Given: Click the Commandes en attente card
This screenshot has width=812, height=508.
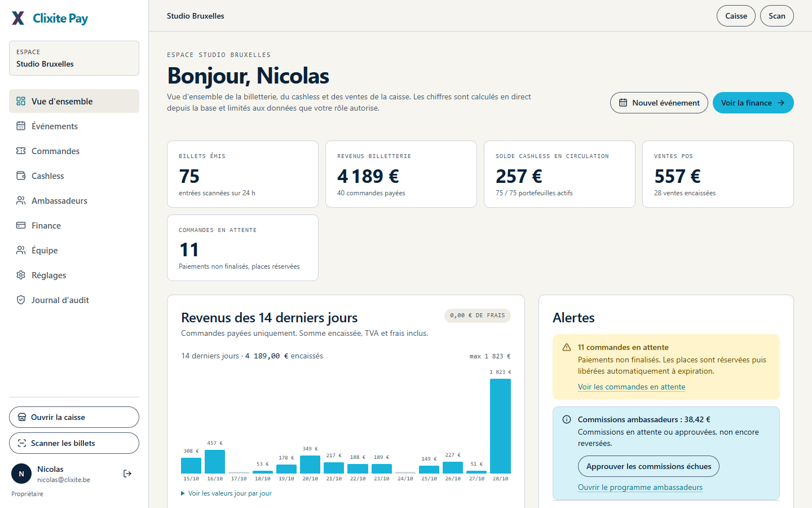Looking at the screenshot, I should click(242, 248).
